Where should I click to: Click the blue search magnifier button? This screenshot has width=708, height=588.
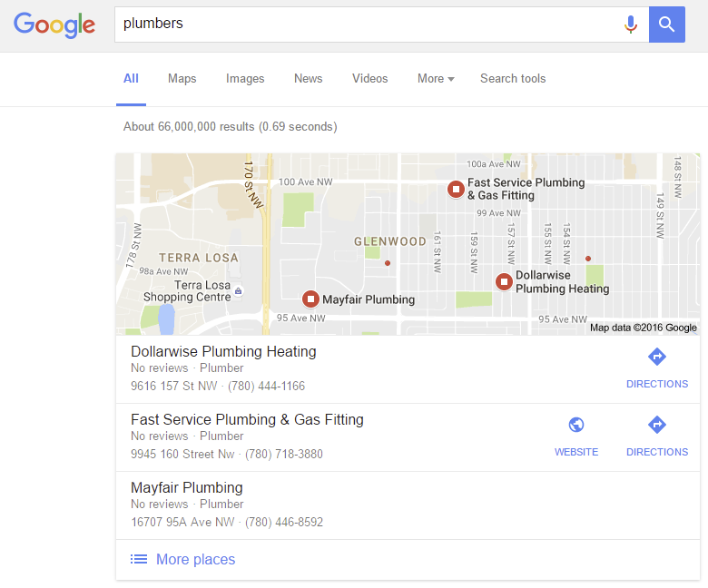666,24
